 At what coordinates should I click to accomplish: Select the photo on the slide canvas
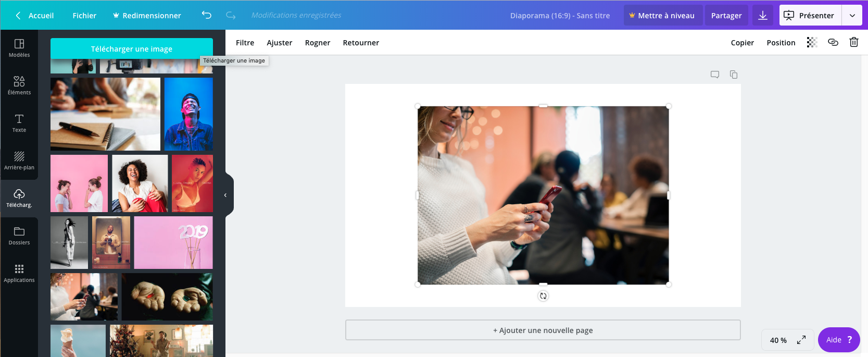point(543,195)
